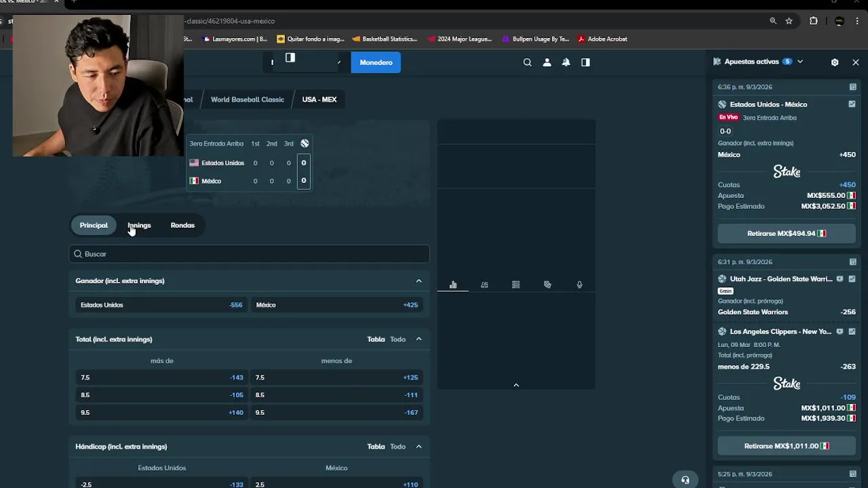
Task: Collapse the match widget with up chevron
Action: tap(516, 385)
